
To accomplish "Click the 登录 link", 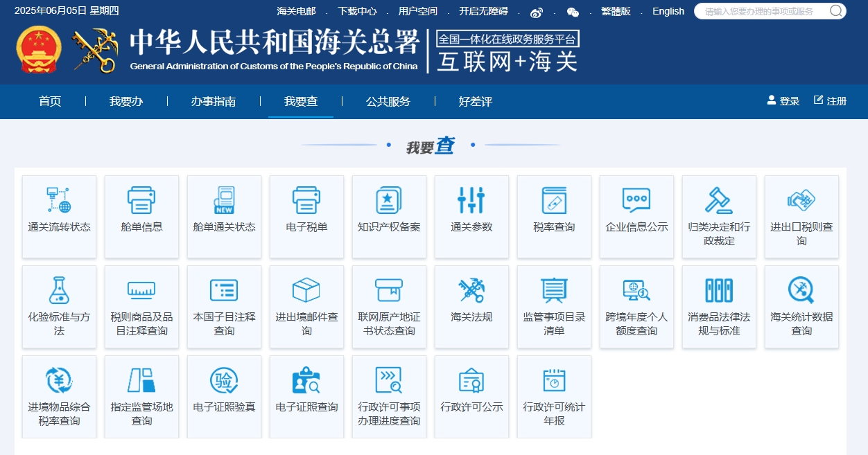I will 783,101.
